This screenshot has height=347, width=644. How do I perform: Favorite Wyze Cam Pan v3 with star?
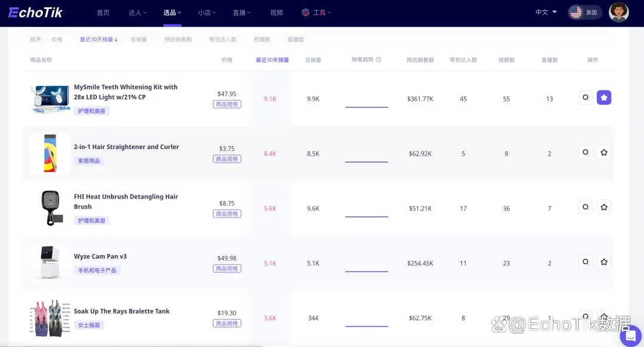pyautogui.click(x=603, y=262)
